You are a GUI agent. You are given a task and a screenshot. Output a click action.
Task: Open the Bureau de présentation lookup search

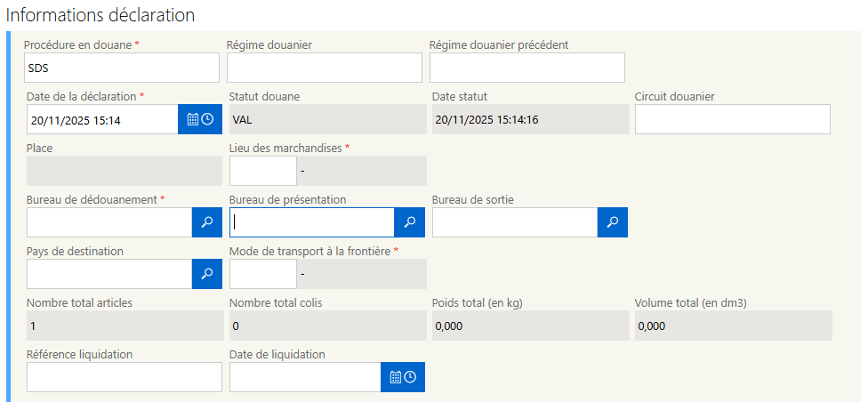pyautogui.click(x=409, y=222)
